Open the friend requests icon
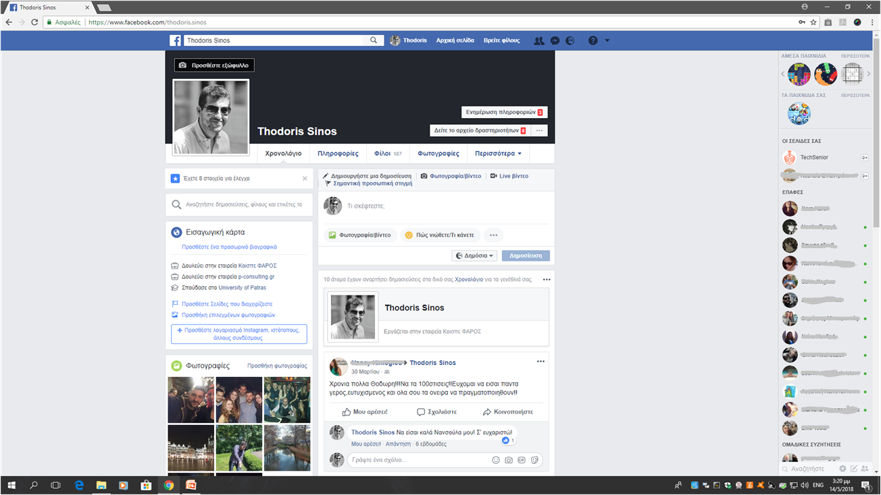881x495 pixels. click(x=539, y=41)
